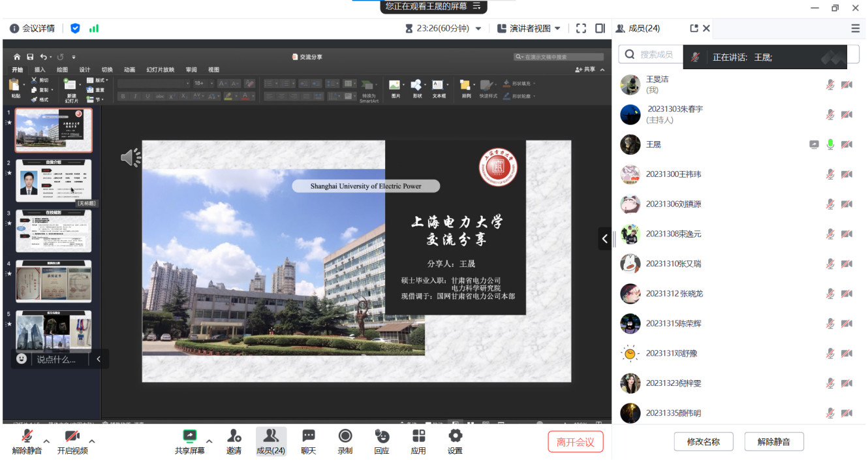Expand video options arrow beside camera
868x461 pixels.
pos(92,441)
